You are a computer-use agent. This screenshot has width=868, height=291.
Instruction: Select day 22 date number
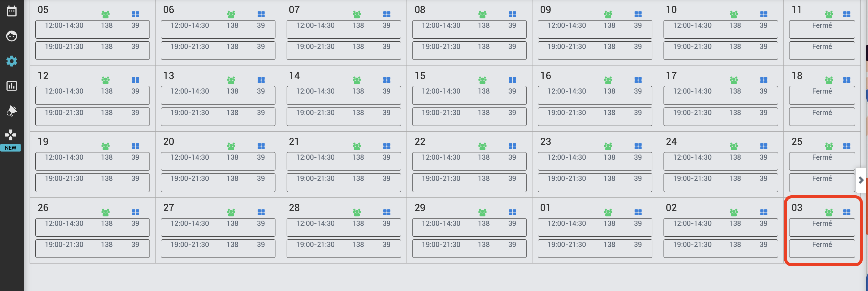420,142
